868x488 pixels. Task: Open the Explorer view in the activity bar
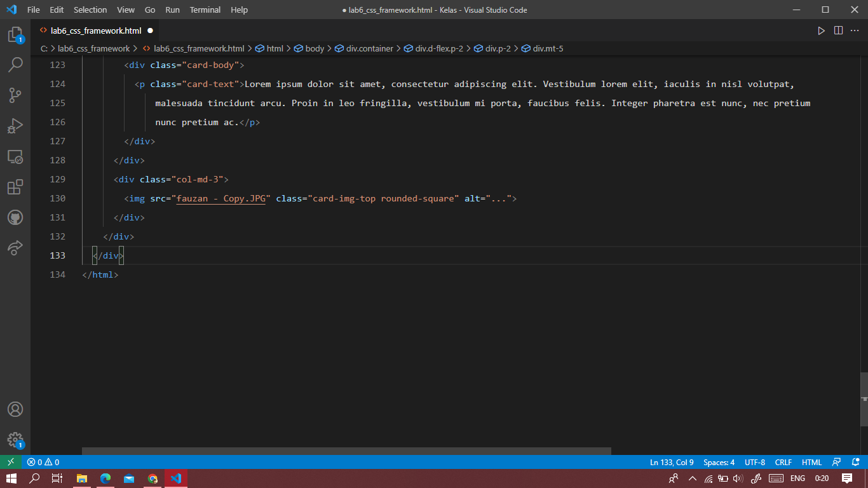15,35
